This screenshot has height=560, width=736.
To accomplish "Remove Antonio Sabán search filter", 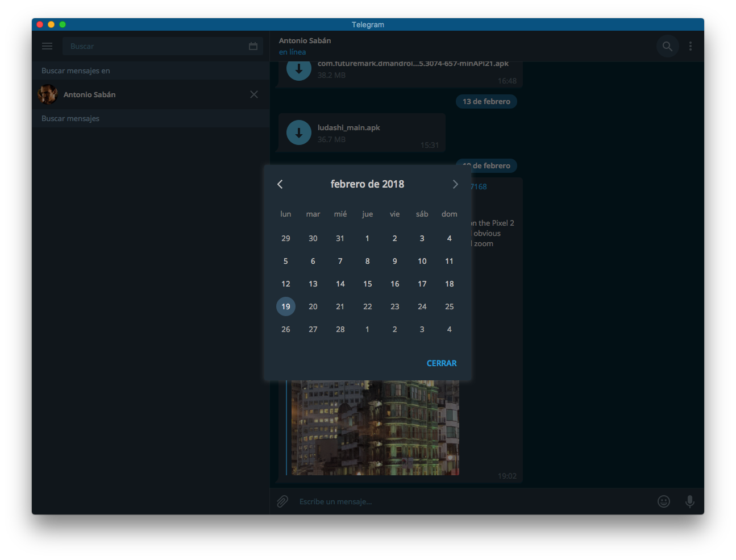I will pos(254,94).
